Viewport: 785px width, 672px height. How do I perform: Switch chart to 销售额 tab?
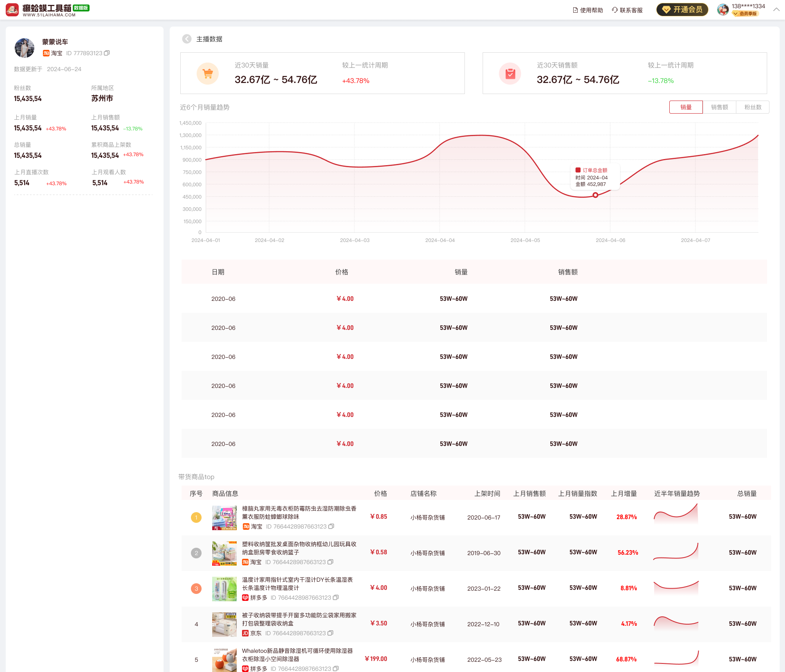[x=719, y=107]
